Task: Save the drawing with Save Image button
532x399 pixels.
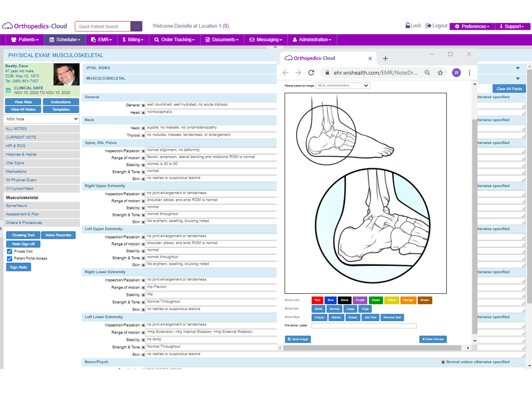Action: tap(298, 339)
